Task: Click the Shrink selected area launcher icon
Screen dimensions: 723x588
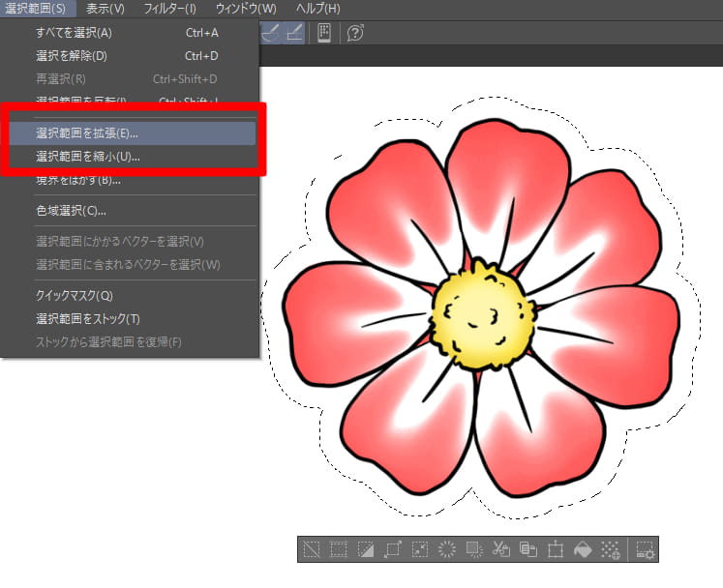Action: coord(420,550)
